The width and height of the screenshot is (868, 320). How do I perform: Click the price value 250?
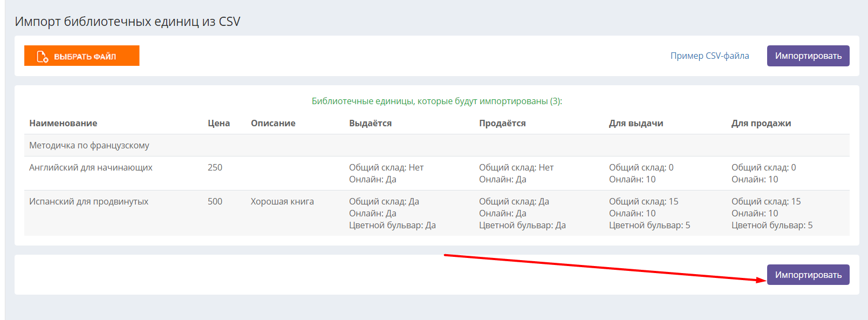pyautogui.click(x=215, y=167)
